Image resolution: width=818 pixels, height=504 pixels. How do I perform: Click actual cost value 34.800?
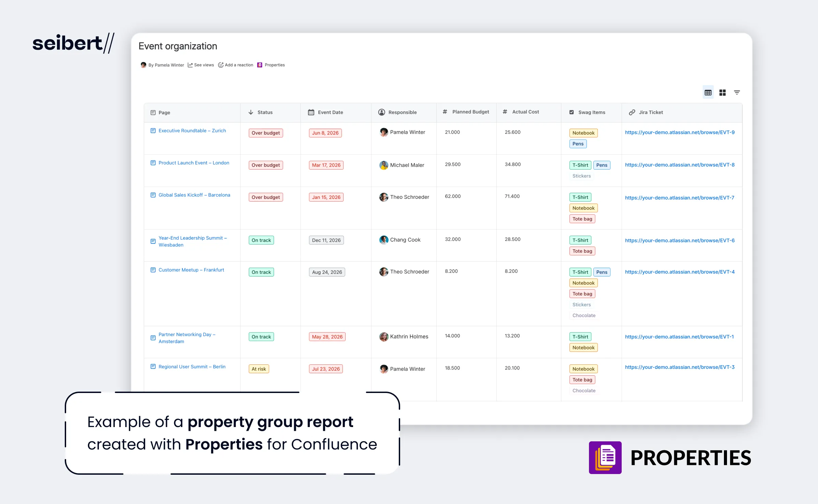pos(513,164)
